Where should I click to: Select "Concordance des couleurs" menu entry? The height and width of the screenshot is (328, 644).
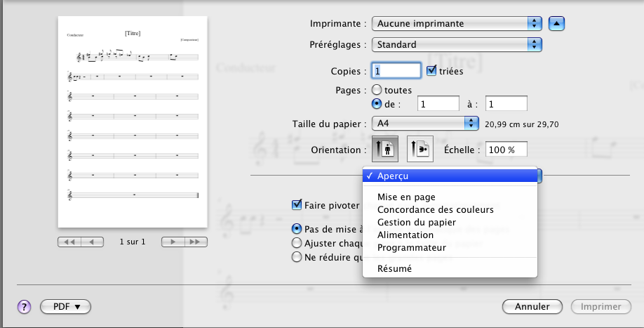[435, 209]
